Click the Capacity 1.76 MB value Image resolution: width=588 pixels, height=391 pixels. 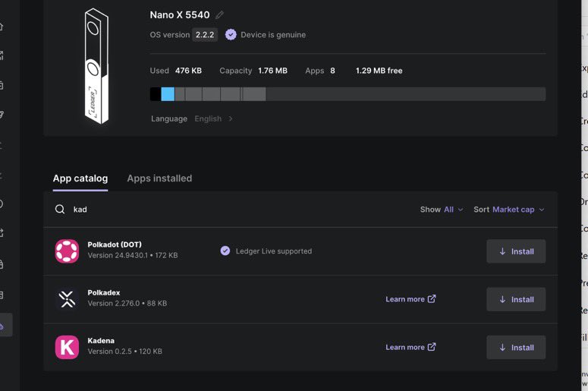[272, 71]
